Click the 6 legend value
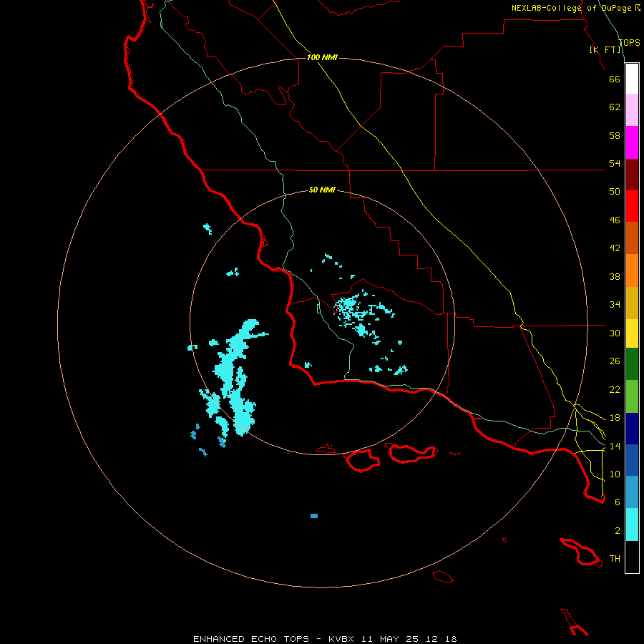The width and height of the screenshot is (644, 644). coord(618,502)
